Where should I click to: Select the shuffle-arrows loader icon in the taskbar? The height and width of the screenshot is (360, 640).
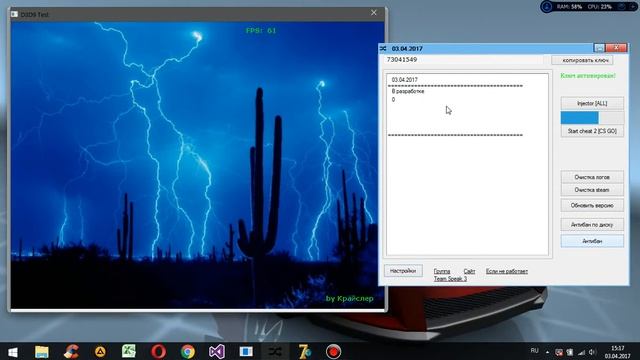click(275, 352)
